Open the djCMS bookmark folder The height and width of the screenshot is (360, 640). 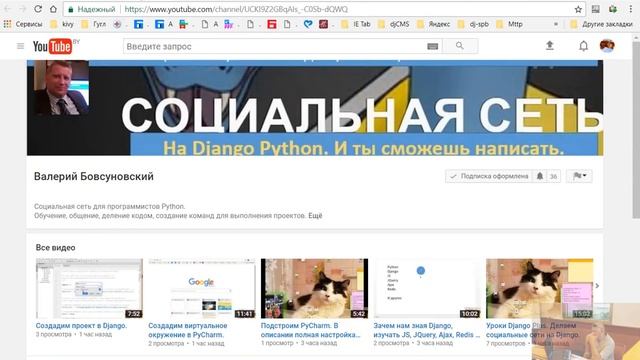tap(393, 24)
